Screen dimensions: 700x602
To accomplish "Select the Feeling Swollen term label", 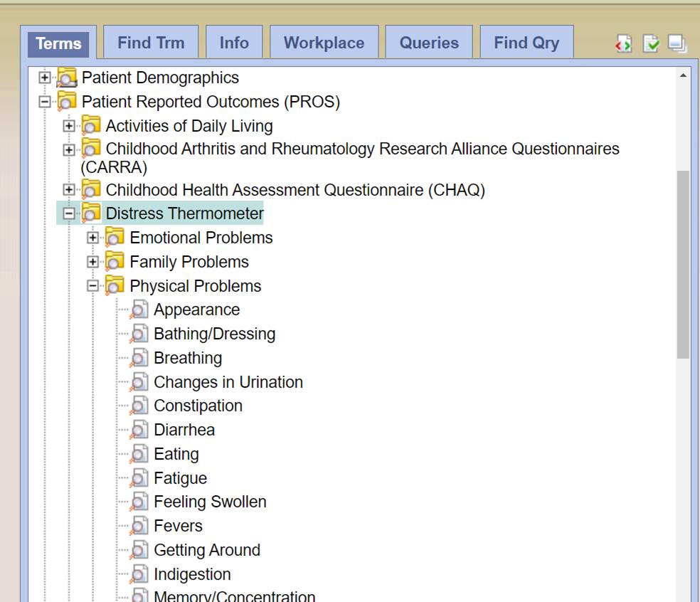I will [x=210, y=502].
